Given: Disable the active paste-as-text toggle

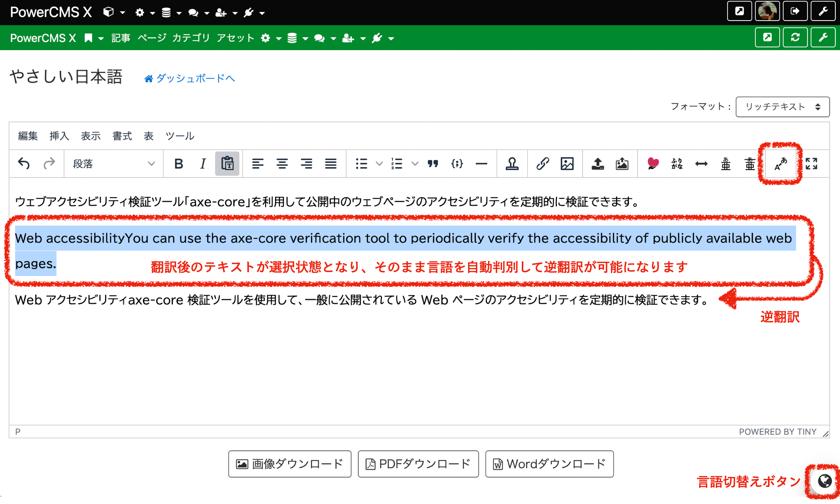Looking at the screenshot, I should click(227, 163).
